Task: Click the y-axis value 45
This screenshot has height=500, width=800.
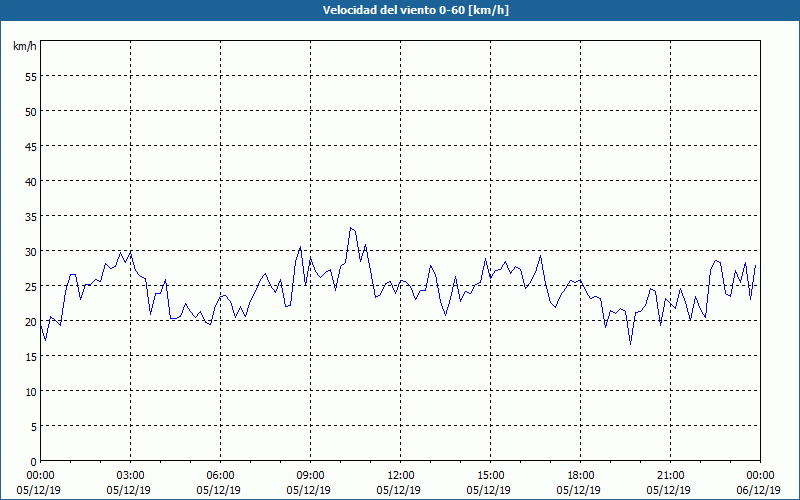Action: pos(31,146)
